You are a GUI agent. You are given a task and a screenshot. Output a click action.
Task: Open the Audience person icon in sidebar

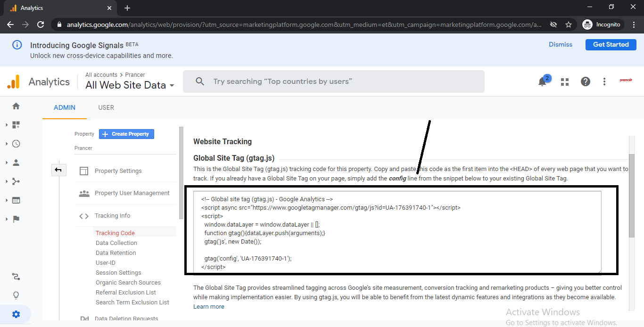click(16, 163)
